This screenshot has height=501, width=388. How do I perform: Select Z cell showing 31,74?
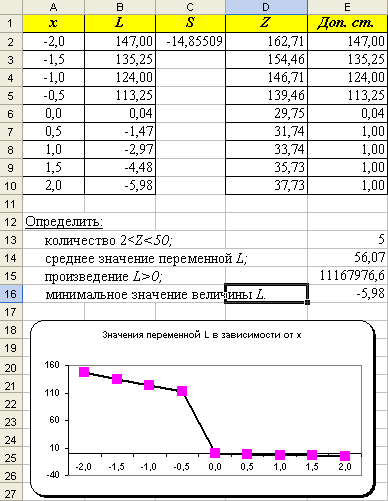(266, 131)
